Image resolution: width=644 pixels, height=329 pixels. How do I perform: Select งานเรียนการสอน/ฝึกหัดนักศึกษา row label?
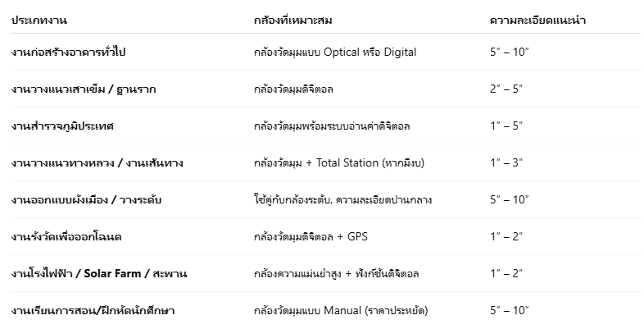[93, 310]
